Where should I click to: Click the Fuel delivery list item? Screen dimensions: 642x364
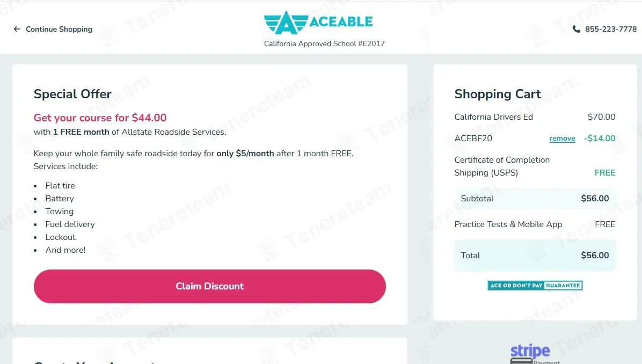[x=70, y=224]
